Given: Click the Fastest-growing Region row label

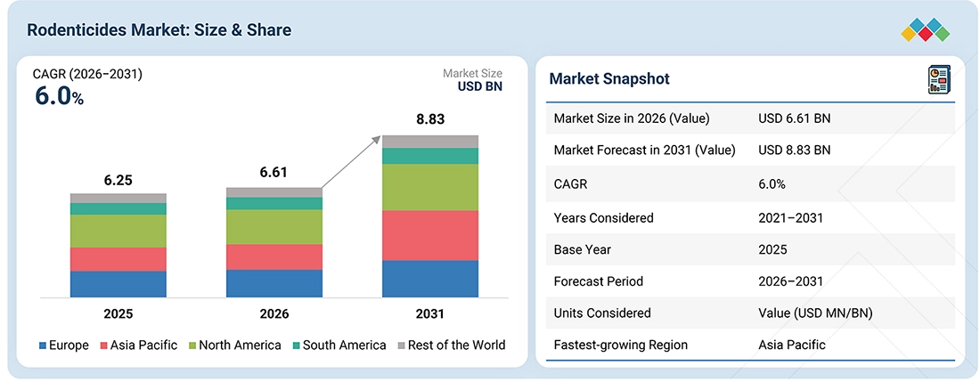Looking at the screenshot, I should (621, 345).
